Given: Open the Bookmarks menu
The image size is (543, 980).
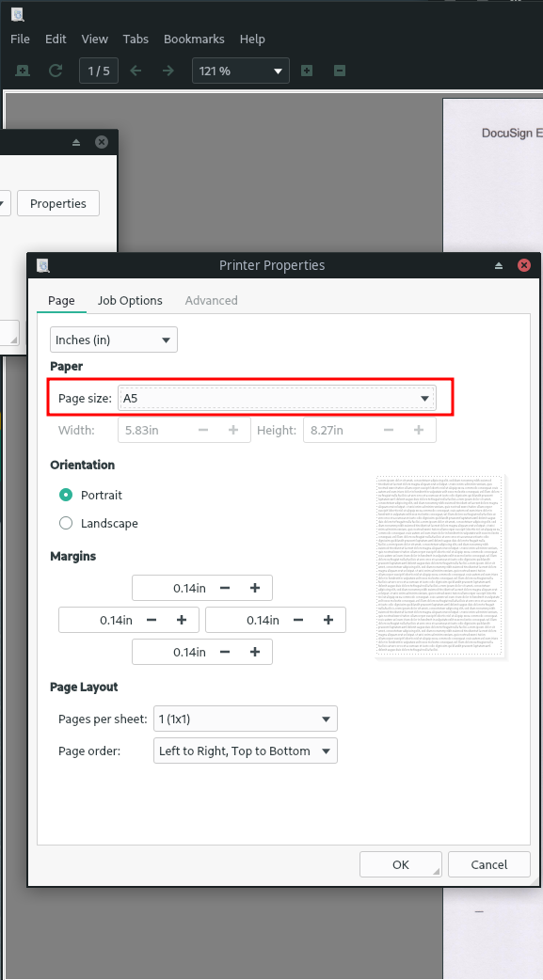Looking at the screenshot, I should (194, 39).
